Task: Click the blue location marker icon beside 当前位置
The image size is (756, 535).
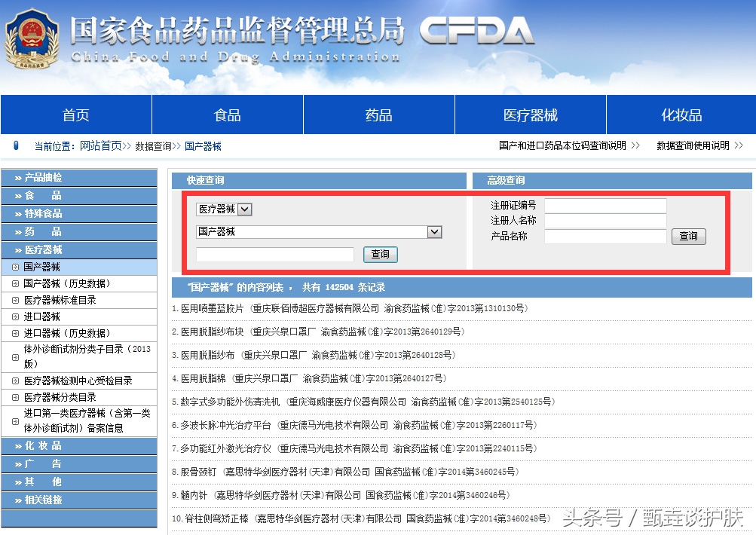Action: pos(16,145)
